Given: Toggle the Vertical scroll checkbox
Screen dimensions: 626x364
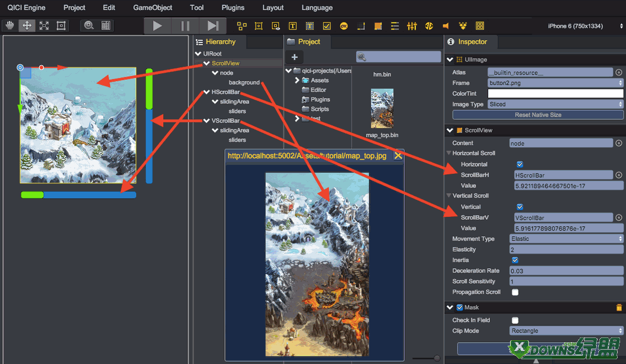Looking at the screenshot, I should pos(520,207).
